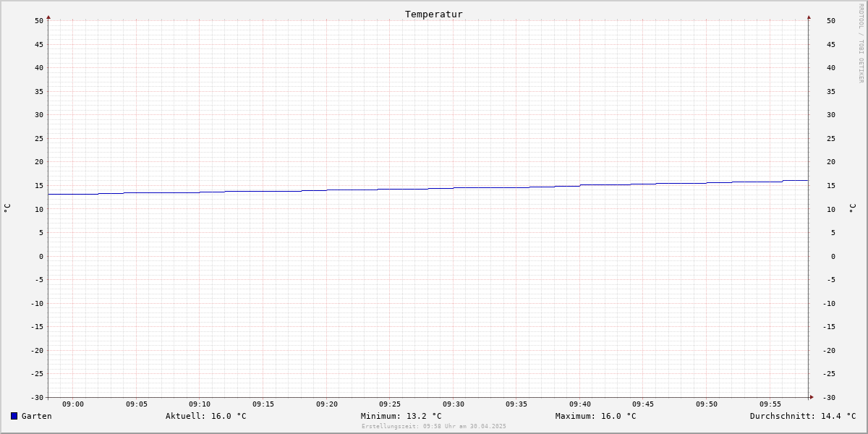Click the blue Garten legend color swatch
The image size is (868, 434).
click(14, 416)
